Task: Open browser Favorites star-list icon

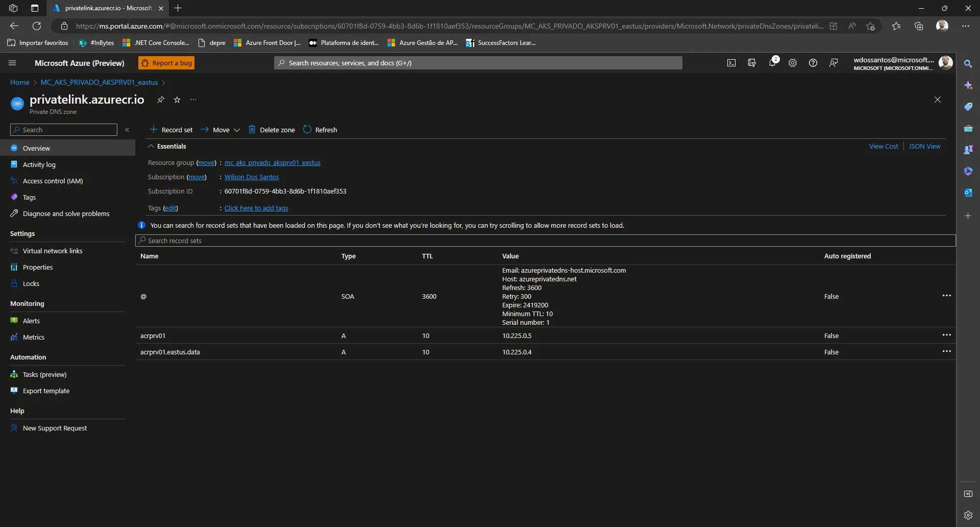Action: point(896,26)
